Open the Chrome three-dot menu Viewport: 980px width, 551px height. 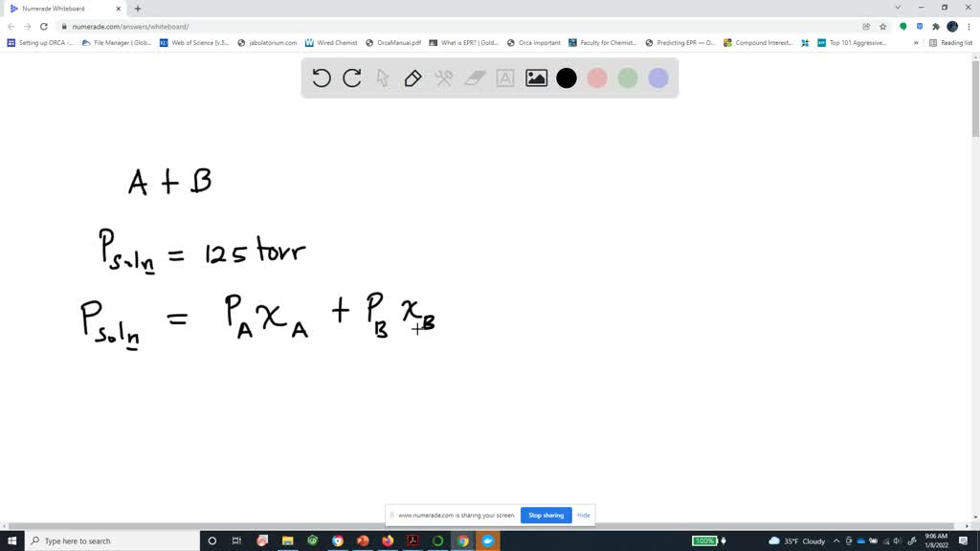tap(969, 27)
